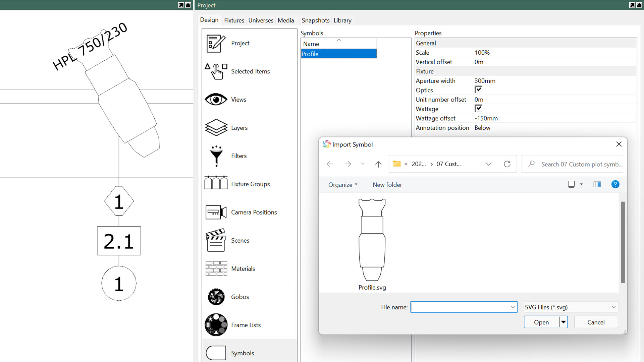Image resolution: width=644 pixels, height=362 pixels.
Task: Click the 2.1 label box in plot
Action: click(119, 241)
